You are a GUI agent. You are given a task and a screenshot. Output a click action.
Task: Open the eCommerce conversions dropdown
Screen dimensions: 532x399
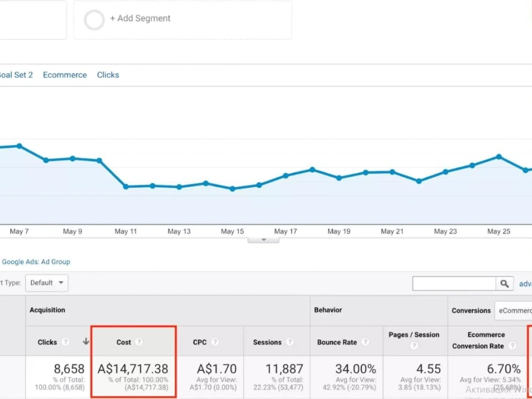click(513, 311)
